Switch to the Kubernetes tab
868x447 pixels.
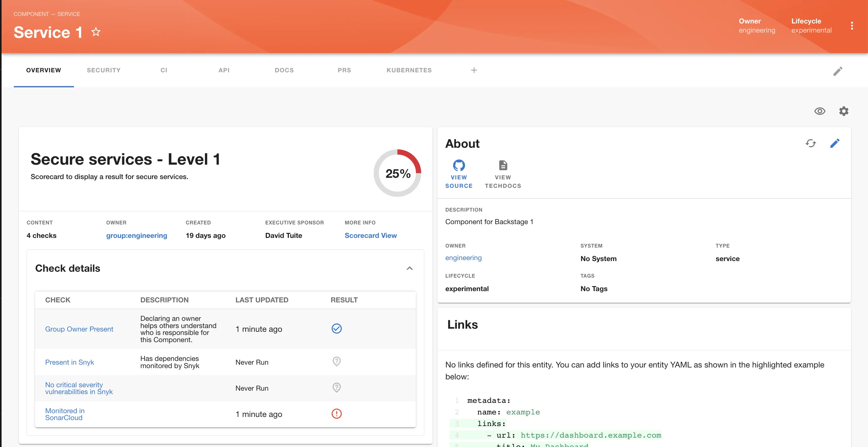coord(409,70)
